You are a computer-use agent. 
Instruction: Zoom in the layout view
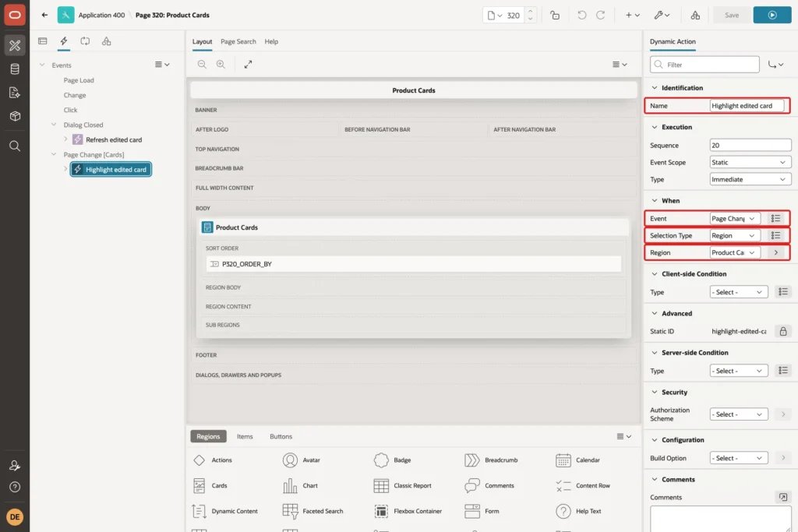click(221, 64)
